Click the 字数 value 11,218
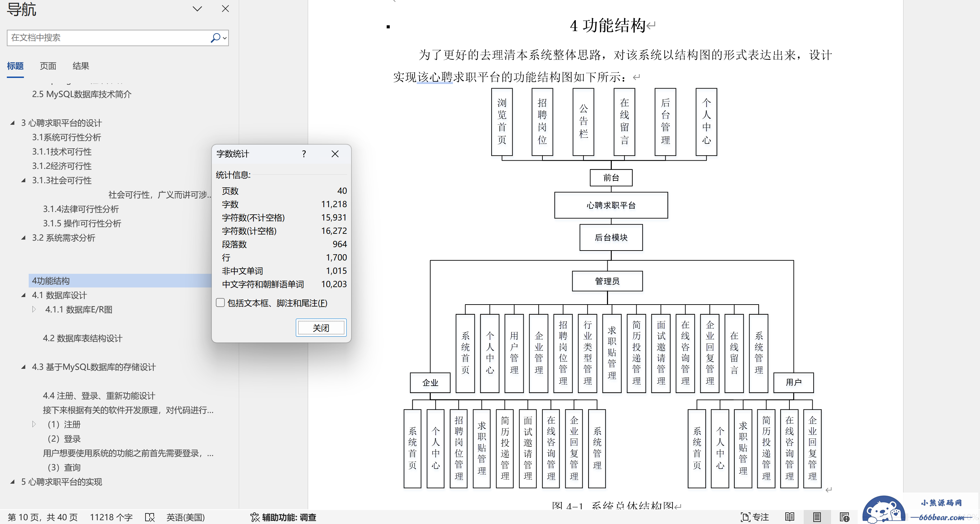Image resolution: width=980 pixels, height=524 pixels. (x=334, y=204)
